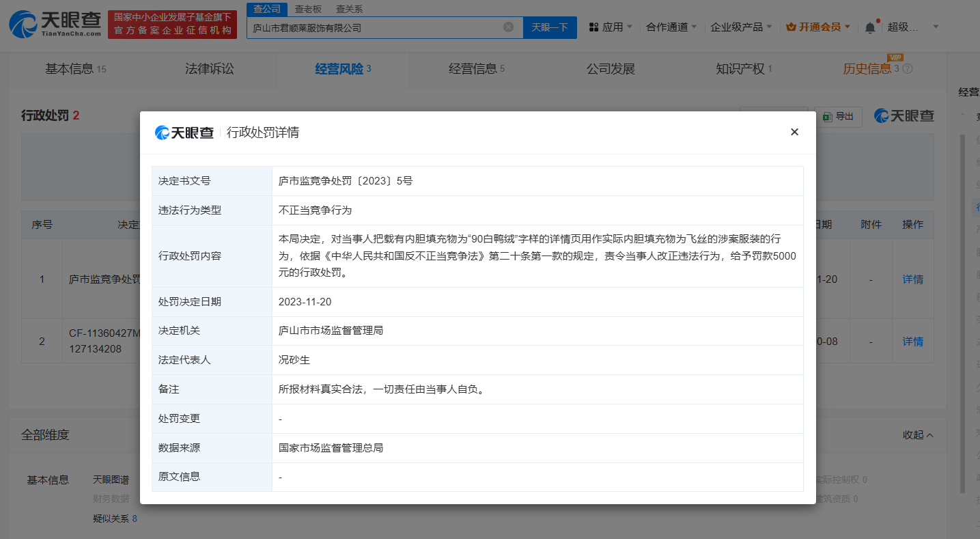
Task: Click the help icon next to 历史信息
Action: [x=908, y=69]
